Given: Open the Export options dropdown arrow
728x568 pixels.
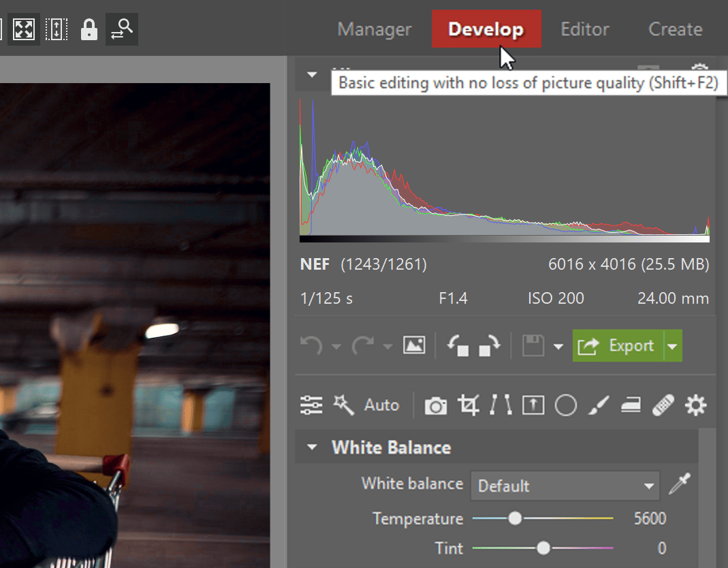Looking at the screenshot, I should click(673, 346).
